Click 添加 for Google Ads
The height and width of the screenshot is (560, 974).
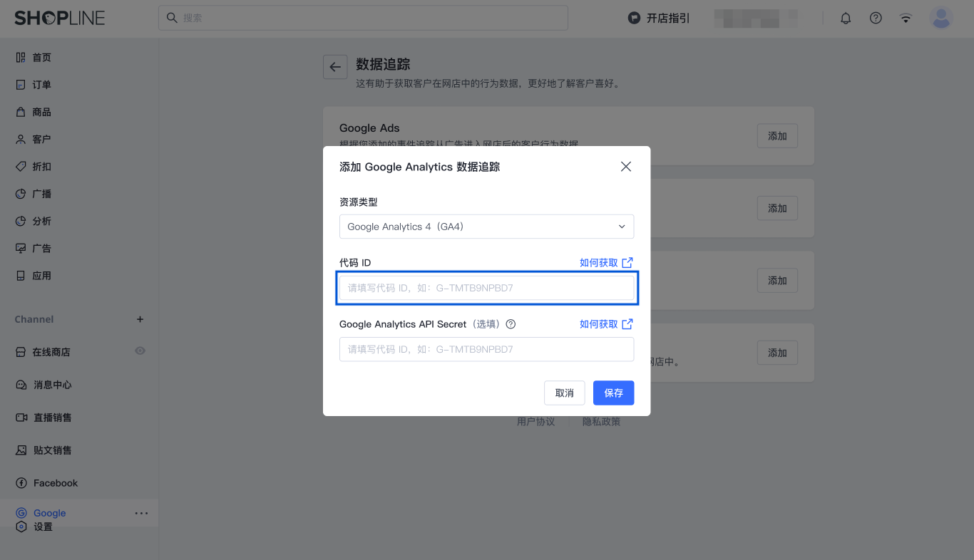[777, 136]
